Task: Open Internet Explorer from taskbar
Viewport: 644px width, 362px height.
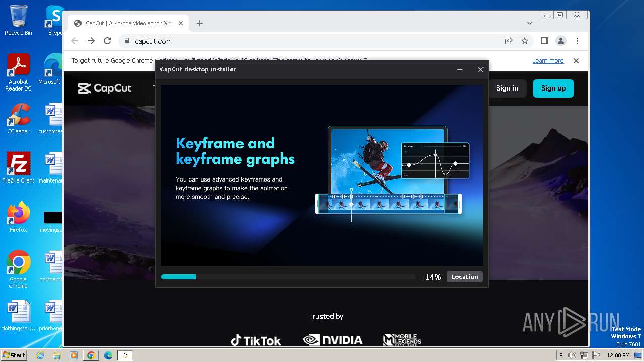Action: point(40,355)
